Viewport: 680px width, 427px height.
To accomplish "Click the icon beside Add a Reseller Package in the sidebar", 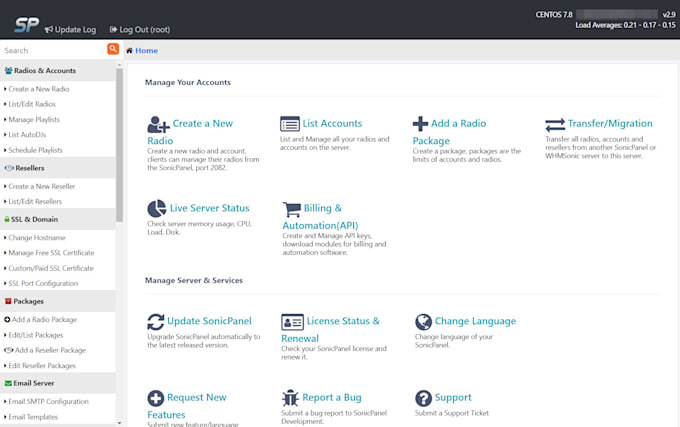I will [9, 350].
